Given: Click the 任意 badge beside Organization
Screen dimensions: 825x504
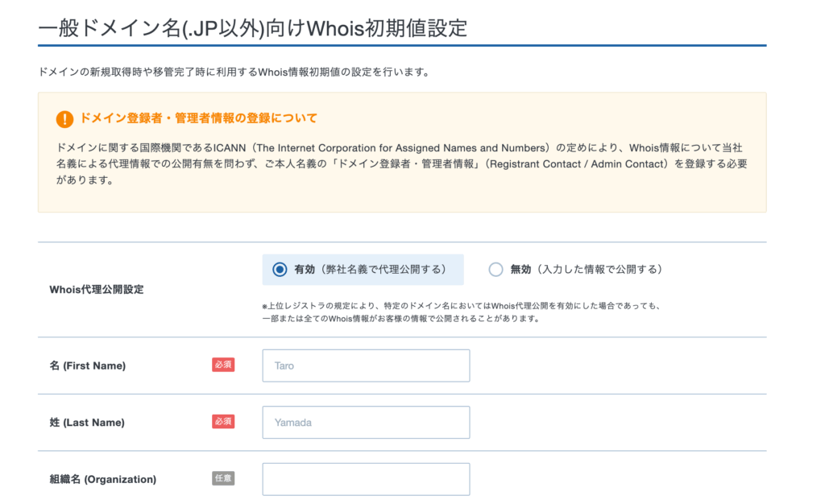Looking at the screenshot, I should click(x=223, y=478).
